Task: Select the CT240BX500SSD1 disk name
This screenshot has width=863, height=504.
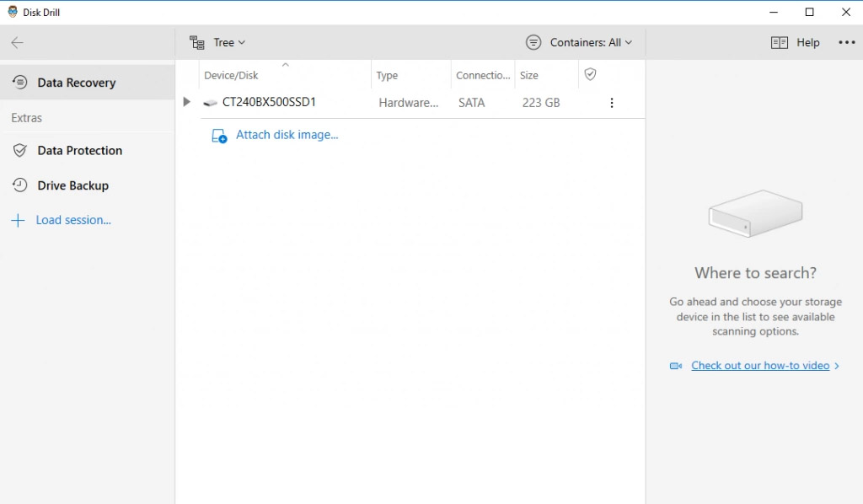Action: coord(269,102)
